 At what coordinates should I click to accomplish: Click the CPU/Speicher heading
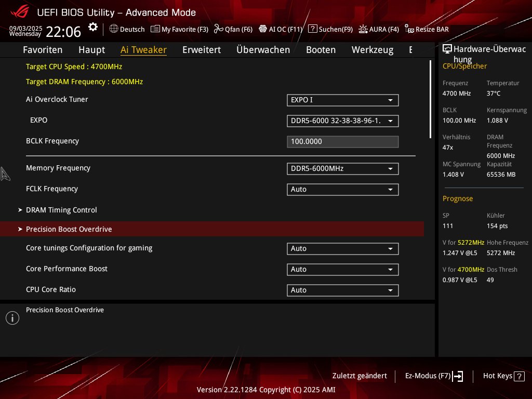(x=464, y=66)
